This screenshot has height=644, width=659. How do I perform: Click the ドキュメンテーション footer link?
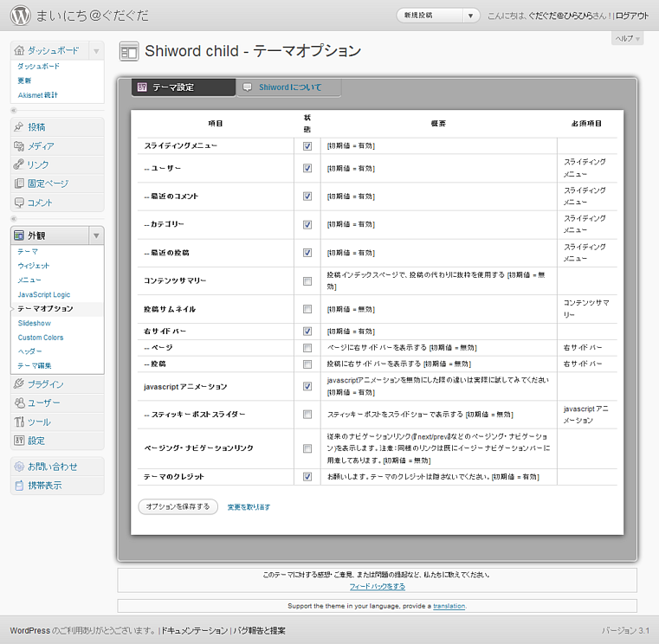195,630
